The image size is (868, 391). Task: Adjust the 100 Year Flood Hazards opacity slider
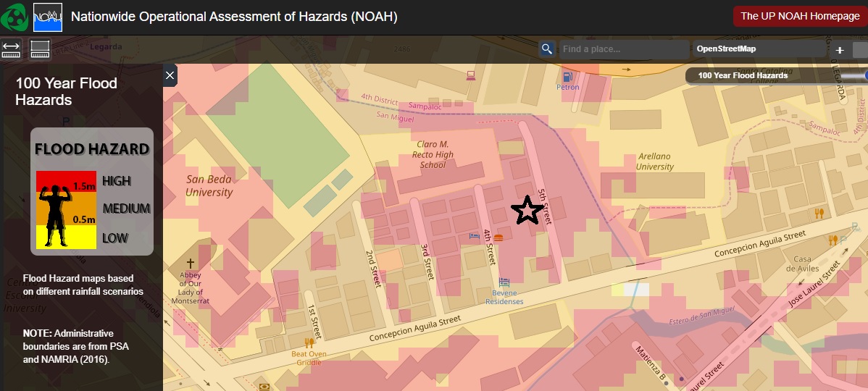864,75
